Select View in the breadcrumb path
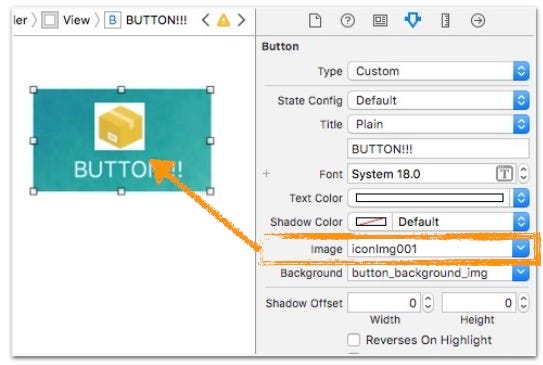This screenshot has height=365, width=543. [x=76, y=20]
